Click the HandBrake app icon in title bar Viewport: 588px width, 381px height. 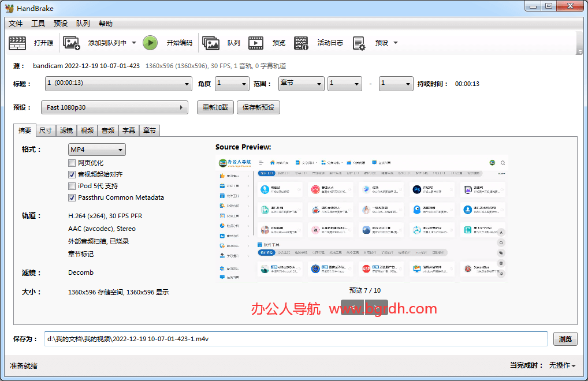pos(9,8)
